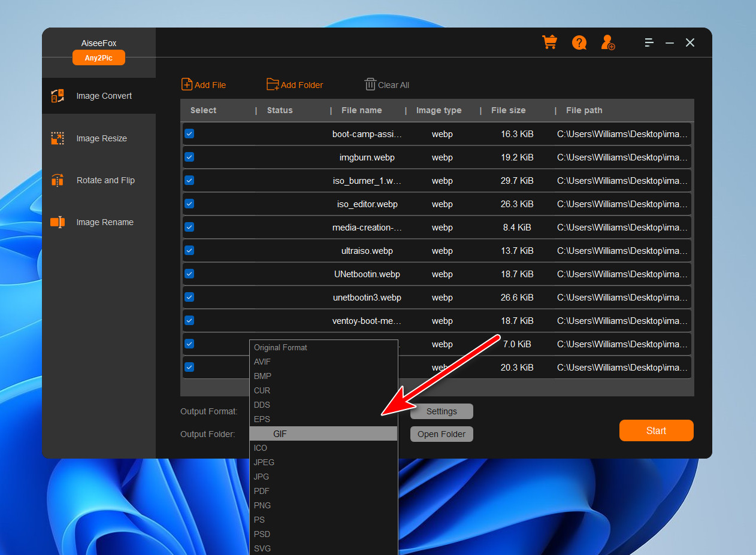Switch to the Image Convert tab

point(99,96)
